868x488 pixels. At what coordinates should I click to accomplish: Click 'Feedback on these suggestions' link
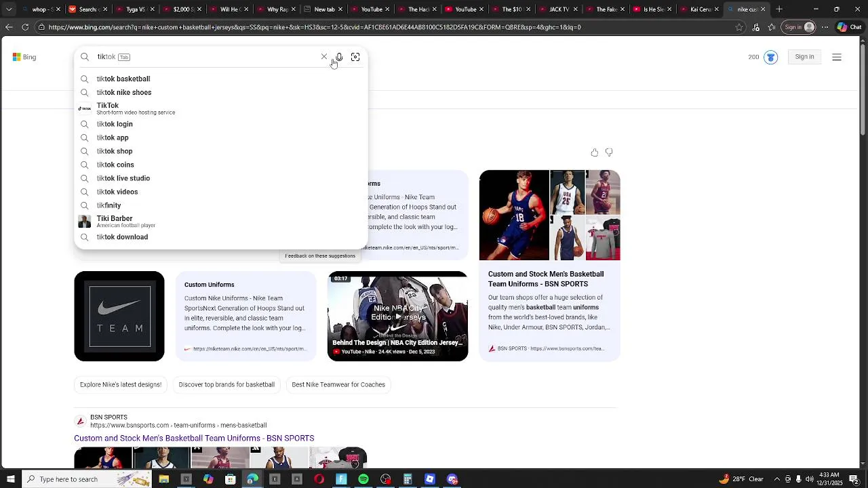coord(320,256)
